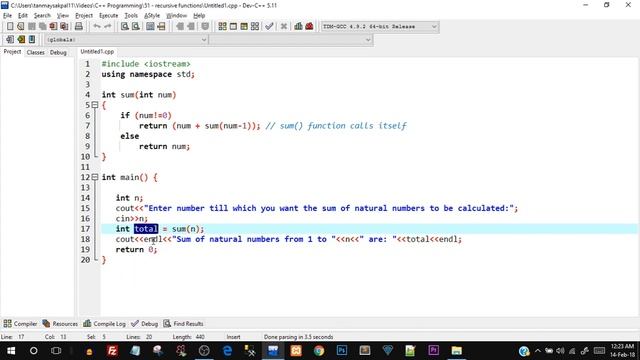Click the Stop Execution X icon

[284, 27]
